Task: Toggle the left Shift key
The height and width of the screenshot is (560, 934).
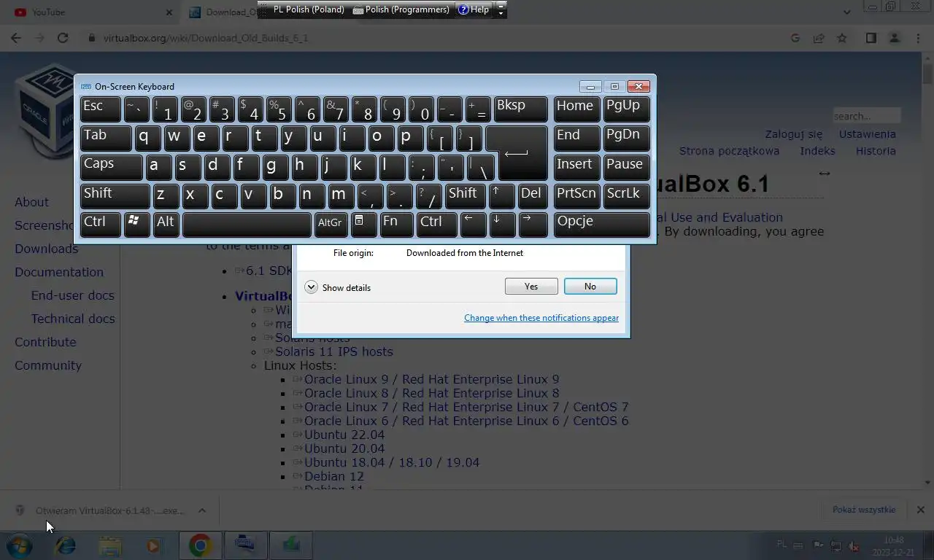Action: coord(115,195)
